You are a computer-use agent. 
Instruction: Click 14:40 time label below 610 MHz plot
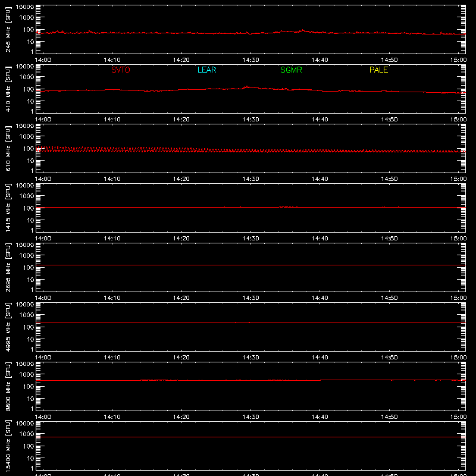[320, 179]
